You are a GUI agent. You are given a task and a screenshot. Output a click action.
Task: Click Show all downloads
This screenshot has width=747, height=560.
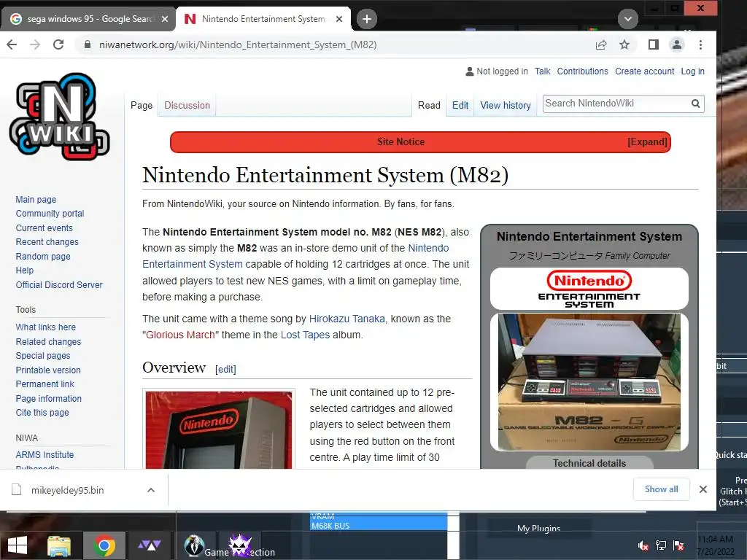[661, 489]
